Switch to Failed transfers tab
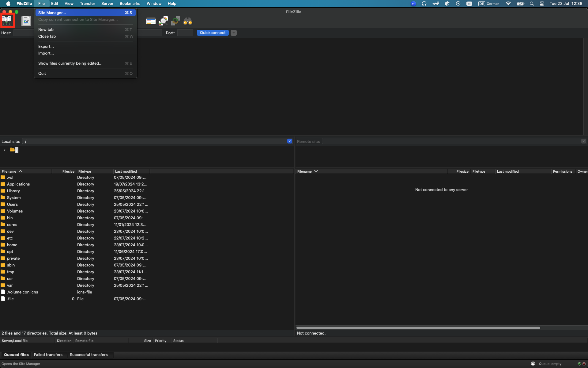Image resolution: width=588 pixels, height=368 pixels. tap(48, 355)
